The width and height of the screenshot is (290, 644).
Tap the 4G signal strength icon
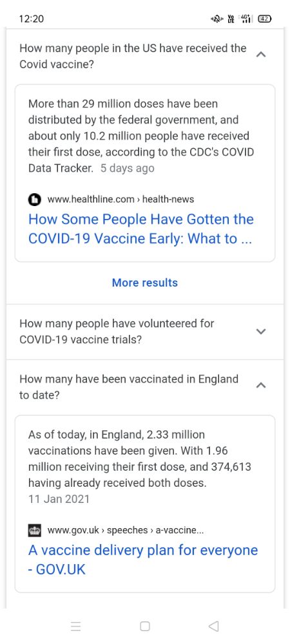[x=246, y=19]
